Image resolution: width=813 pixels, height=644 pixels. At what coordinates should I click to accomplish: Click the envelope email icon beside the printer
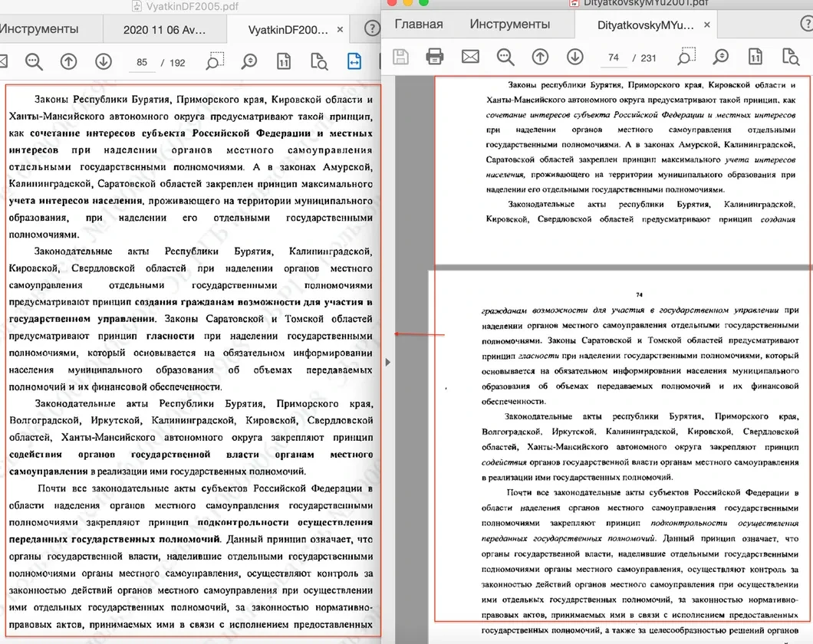tap(470, 56)
